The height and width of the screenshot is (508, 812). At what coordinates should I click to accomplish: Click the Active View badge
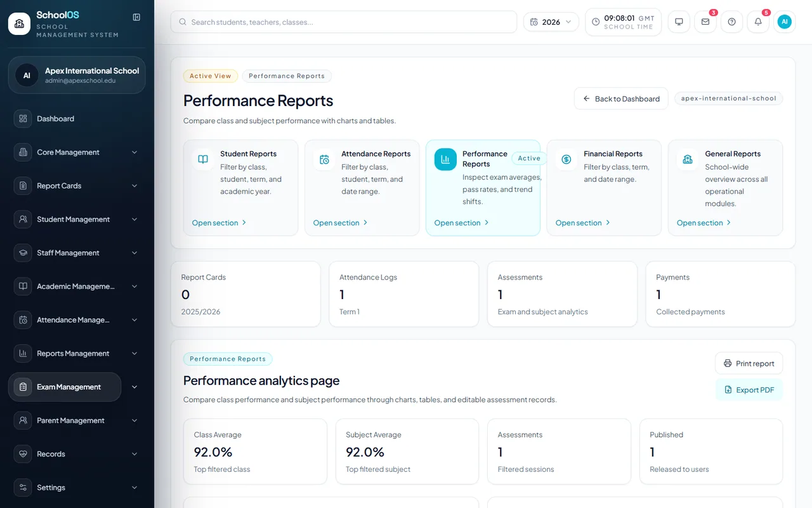click(x=211, y=76)
